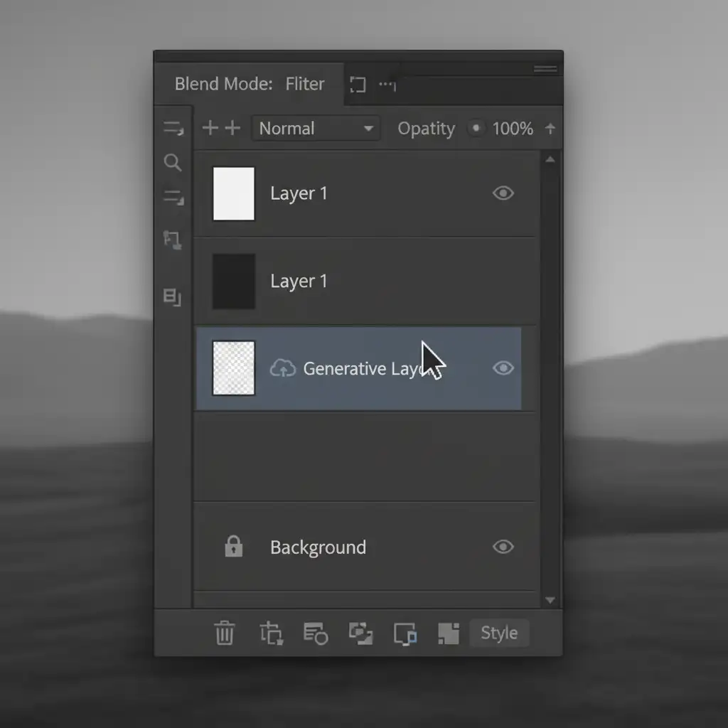This screenshot has height=728, width=728.
Task: Click the cloud icon on Generative Layer
Action: click(282, 368)
